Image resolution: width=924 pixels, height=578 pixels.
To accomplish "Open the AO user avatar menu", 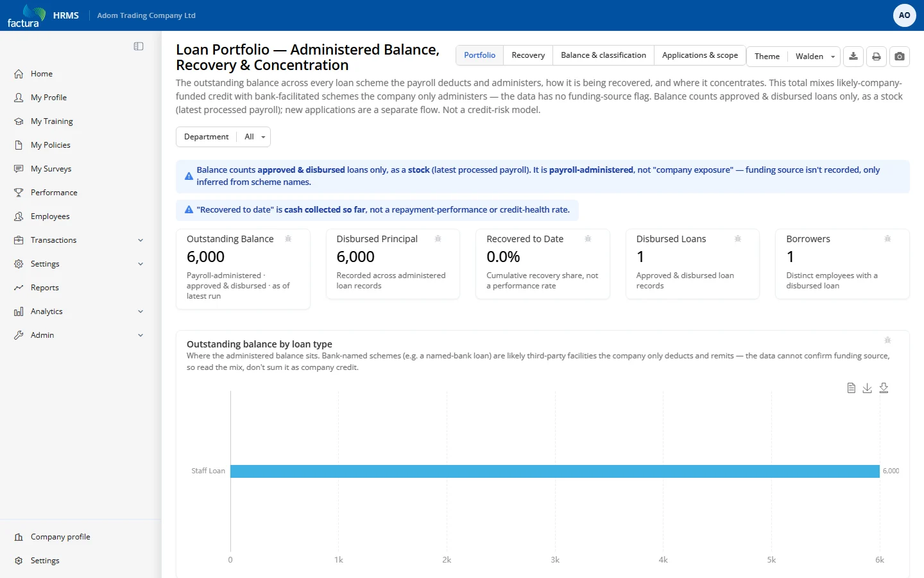I will point(905,15).
